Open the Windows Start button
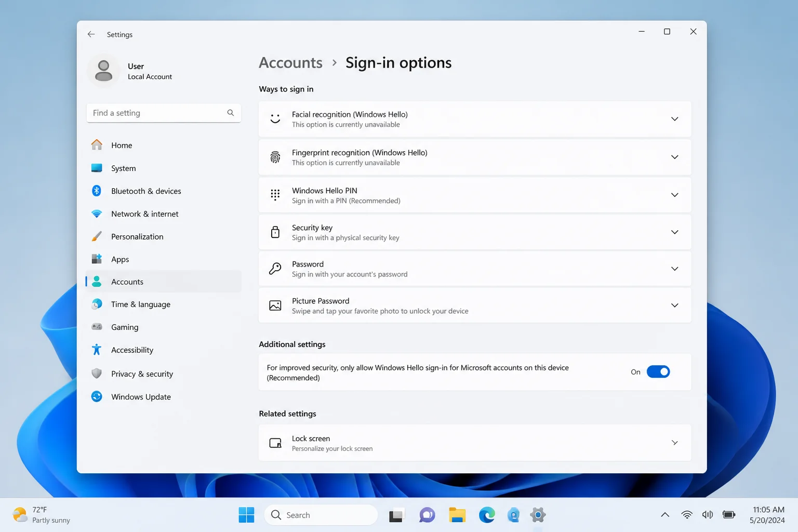 click(246, 515)
